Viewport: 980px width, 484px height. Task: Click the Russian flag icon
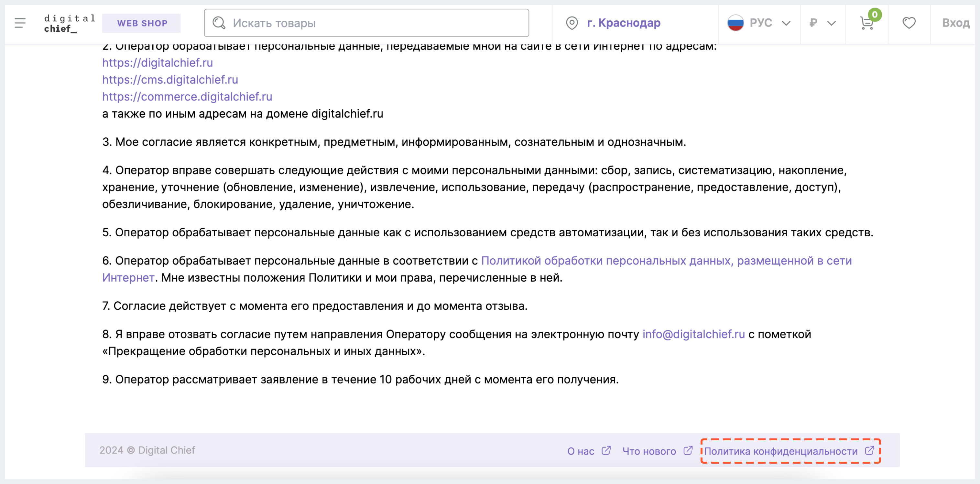pos(735,23)
